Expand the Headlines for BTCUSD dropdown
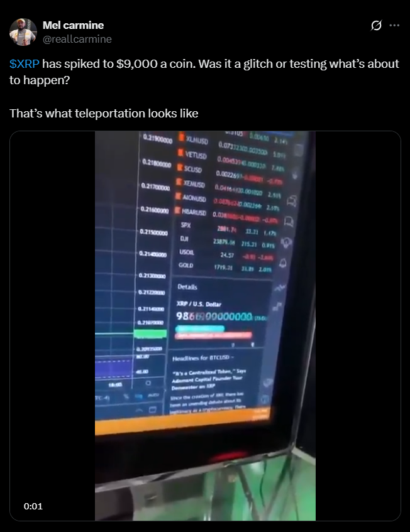The image size is (410, 532). click(203, 358)
